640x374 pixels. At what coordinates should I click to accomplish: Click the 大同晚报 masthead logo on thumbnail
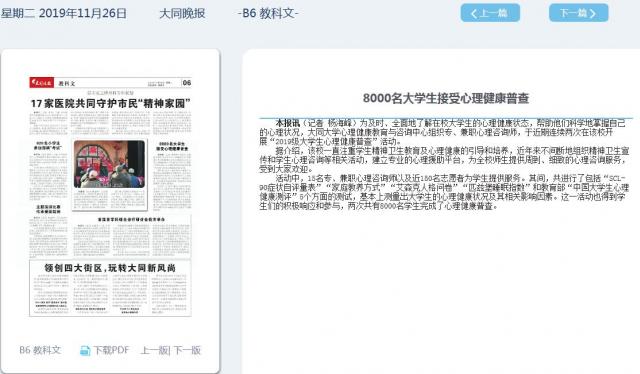tap(42, 83)
